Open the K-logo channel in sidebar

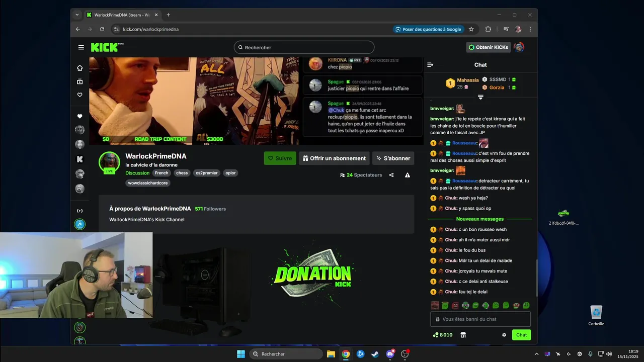click(x=79, y=159)
